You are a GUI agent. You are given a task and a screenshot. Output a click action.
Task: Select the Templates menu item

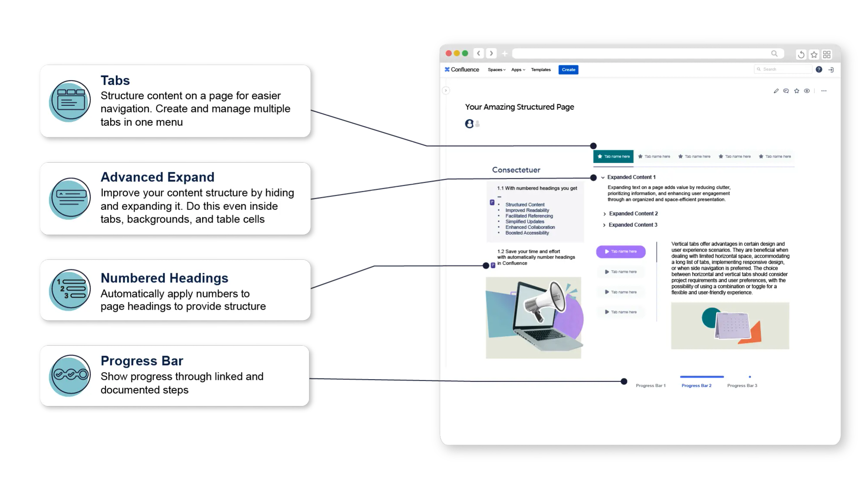[540, 69]
